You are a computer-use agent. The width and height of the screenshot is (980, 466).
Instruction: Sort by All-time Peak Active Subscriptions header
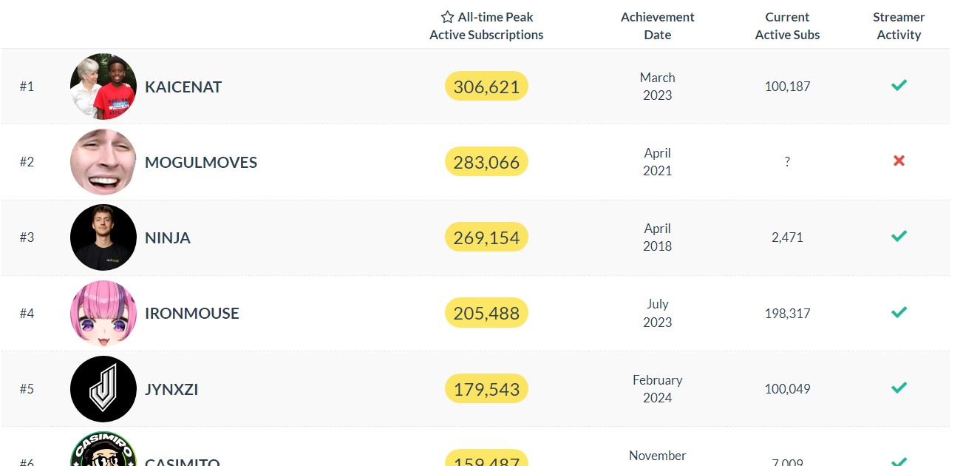click(x=486, y=26)
